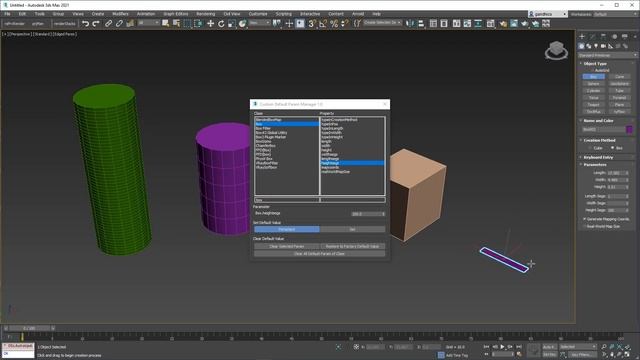This screenshot has width=640, height=360.
Task: Toggle Generate Mapping Coords checkbox
Action: pos(584,219)
